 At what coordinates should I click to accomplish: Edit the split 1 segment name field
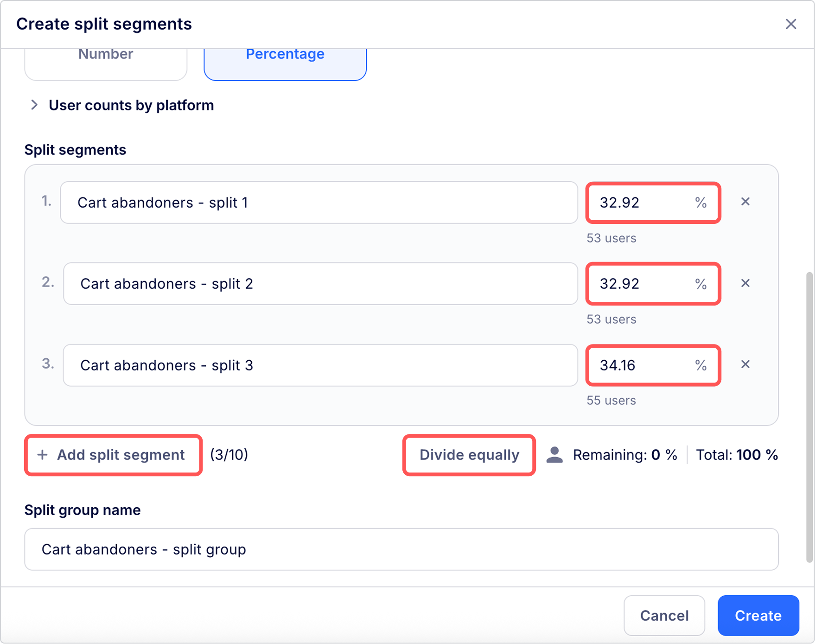(x=318, y=203)
